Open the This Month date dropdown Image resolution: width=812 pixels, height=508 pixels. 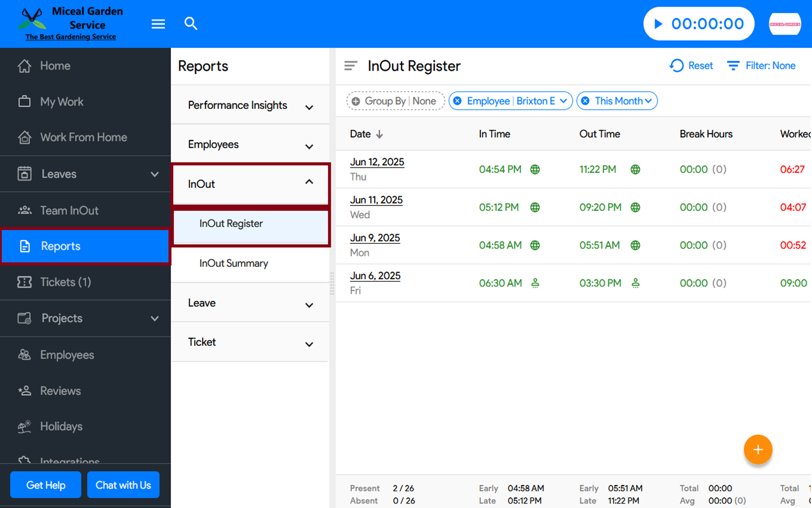click(648, 101)
